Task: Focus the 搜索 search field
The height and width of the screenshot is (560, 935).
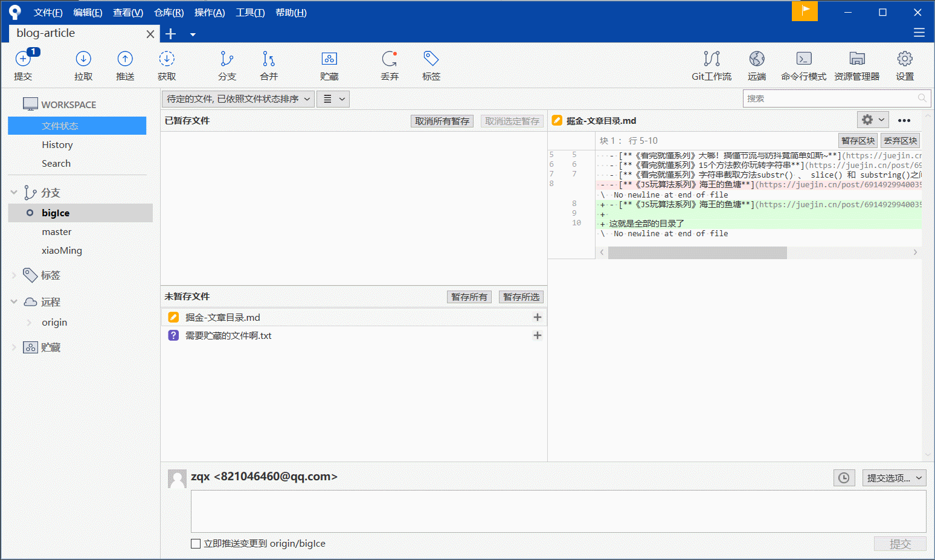Action: (837, 98)
